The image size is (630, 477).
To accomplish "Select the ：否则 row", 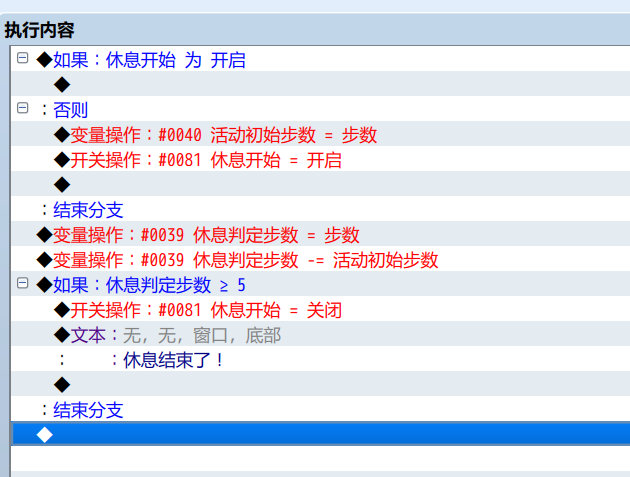I will tap(320, 109).
